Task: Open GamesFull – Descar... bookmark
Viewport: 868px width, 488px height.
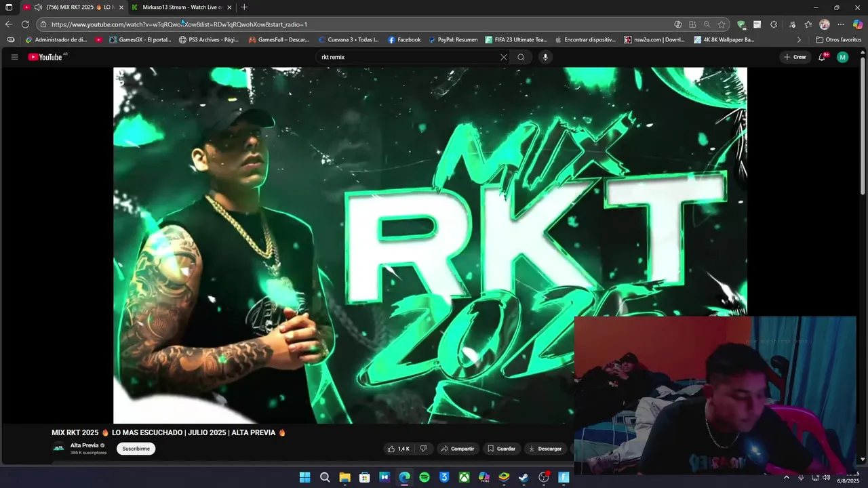Action: [x=279, y=40]
